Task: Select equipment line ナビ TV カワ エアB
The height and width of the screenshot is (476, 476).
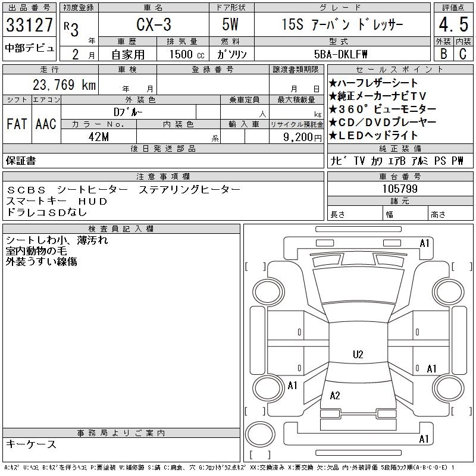Action: click(x=368, y=161)
